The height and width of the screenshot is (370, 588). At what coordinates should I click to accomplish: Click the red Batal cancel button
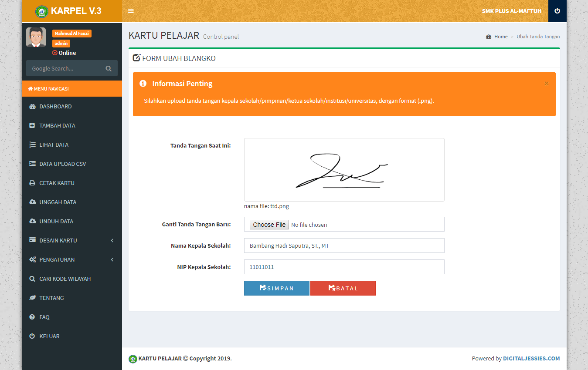tap(343, 288)
